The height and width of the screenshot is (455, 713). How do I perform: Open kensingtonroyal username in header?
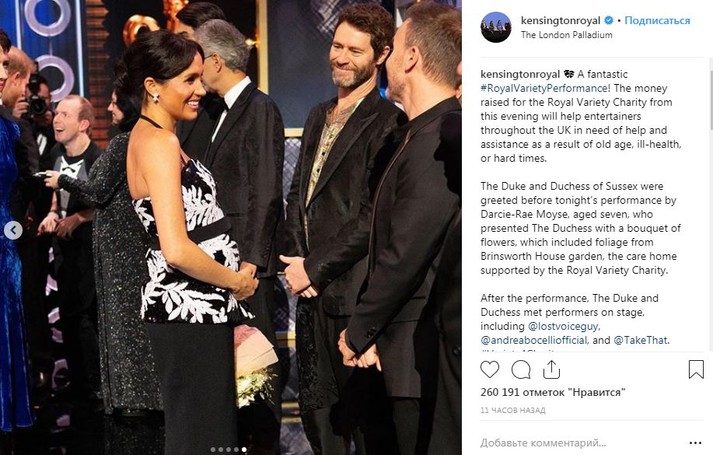coord(561,20)
